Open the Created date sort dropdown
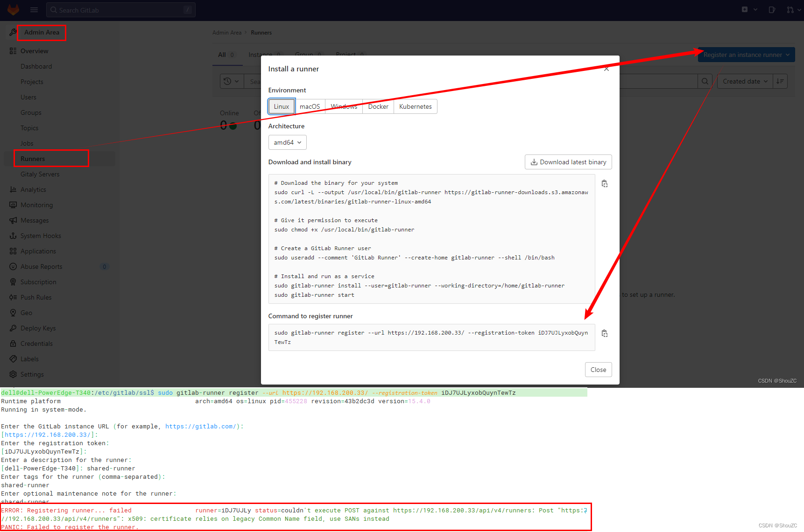 [745, 81]
